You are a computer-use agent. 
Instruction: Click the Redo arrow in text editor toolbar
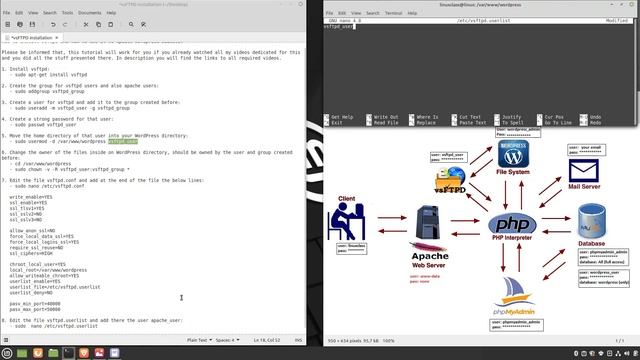click(65, 24)
